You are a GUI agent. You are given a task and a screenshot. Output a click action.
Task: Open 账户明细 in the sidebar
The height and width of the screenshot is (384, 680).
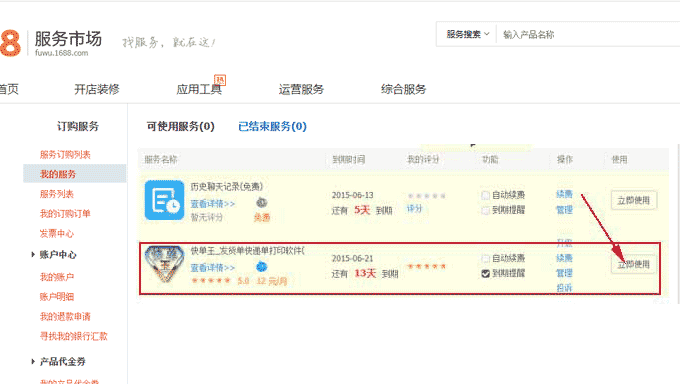coord(57,297)
